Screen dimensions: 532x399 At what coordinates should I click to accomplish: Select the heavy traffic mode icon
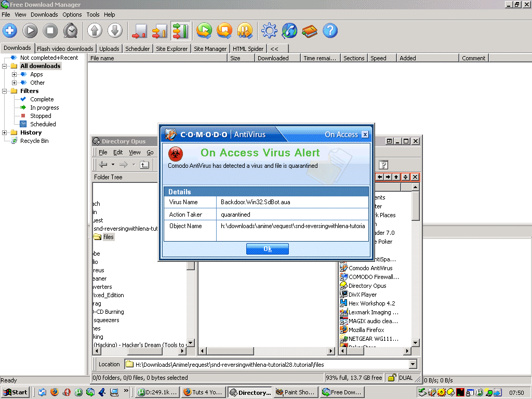tap(180, 31)
